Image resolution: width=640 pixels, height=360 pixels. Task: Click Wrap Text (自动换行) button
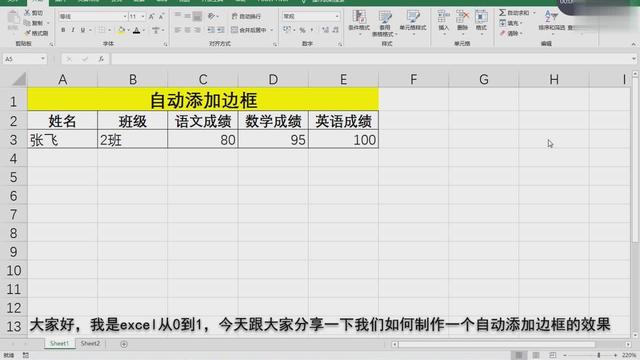pos(246,16)
